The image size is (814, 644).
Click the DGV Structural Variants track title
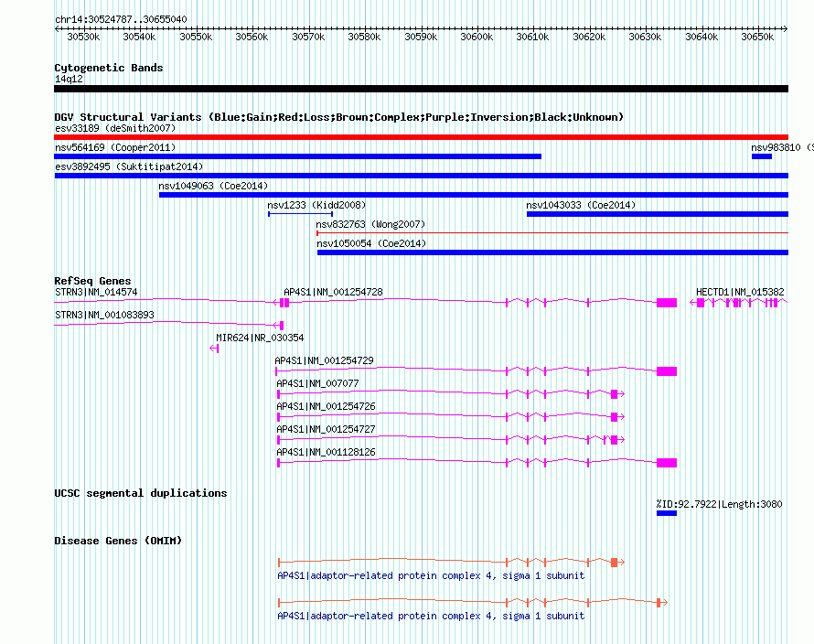point(339,117)
